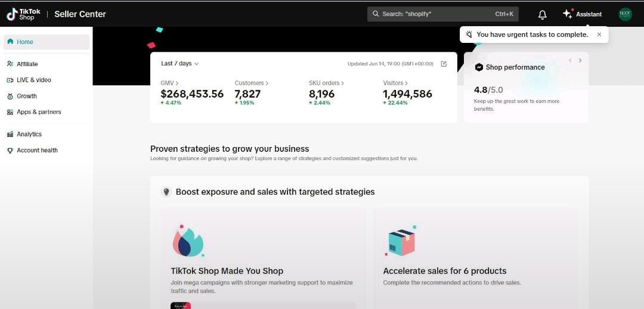Screen dimensions: 644x309
Task: Click the 2.44% SKU orders change
Action: 320,103
